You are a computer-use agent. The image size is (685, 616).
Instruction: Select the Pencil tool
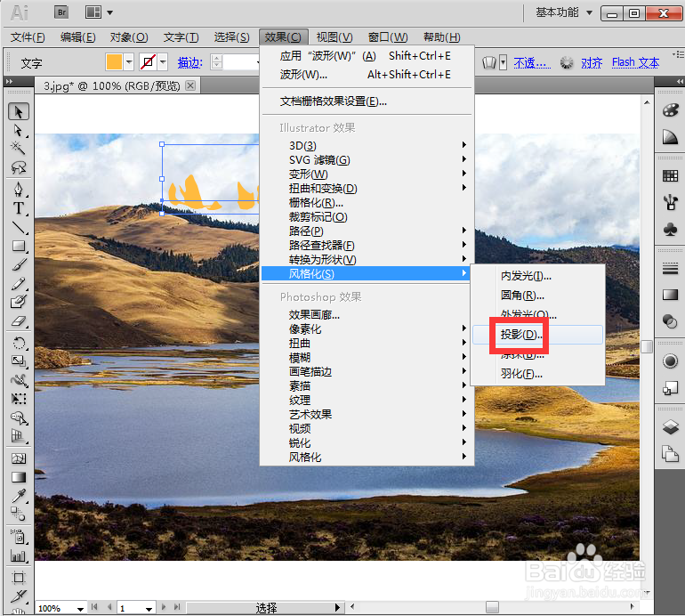(x=19, y=284)
